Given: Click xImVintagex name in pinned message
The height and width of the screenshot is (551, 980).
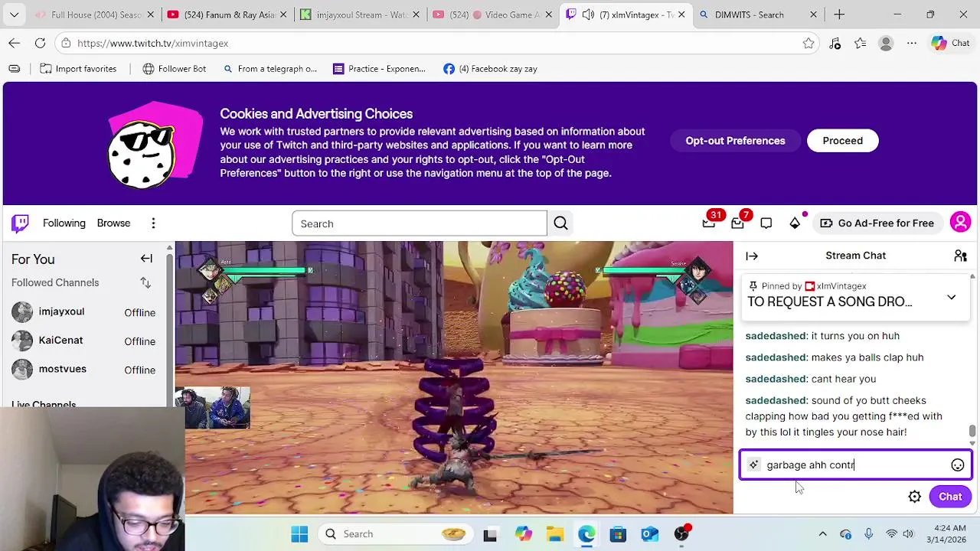Looking at the screenshot, I should pos(841,286).
